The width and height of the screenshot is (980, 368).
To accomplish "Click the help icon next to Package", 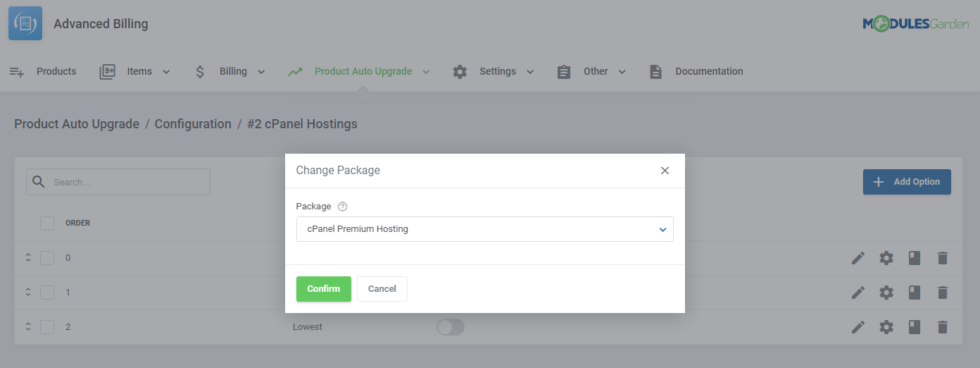I will coord(343,207).
